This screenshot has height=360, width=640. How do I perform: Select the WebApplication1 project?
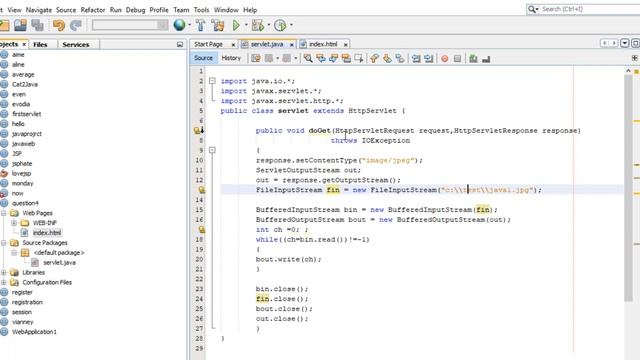pyautogui.click(x=34, y=332)
